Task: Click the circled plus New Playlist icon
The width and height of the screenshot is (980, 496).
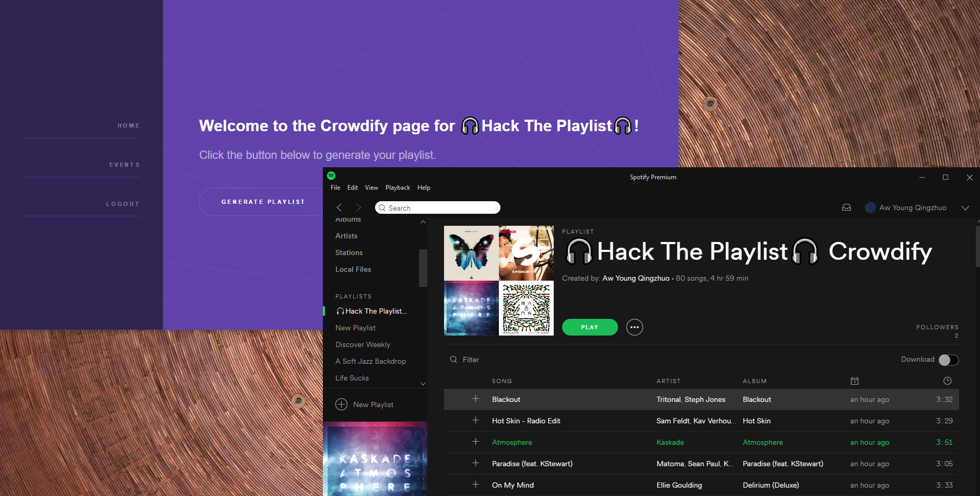Action: click(341, 405)
